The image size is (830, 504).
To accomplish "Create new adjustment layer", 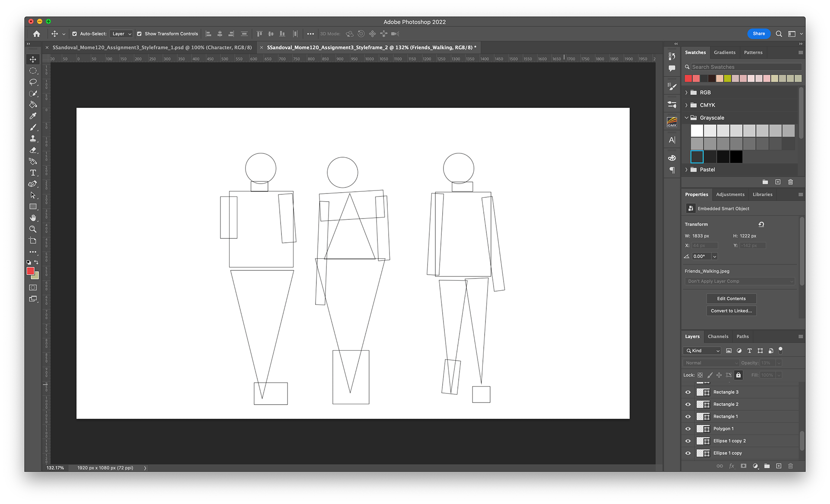I will pos(755,466).
